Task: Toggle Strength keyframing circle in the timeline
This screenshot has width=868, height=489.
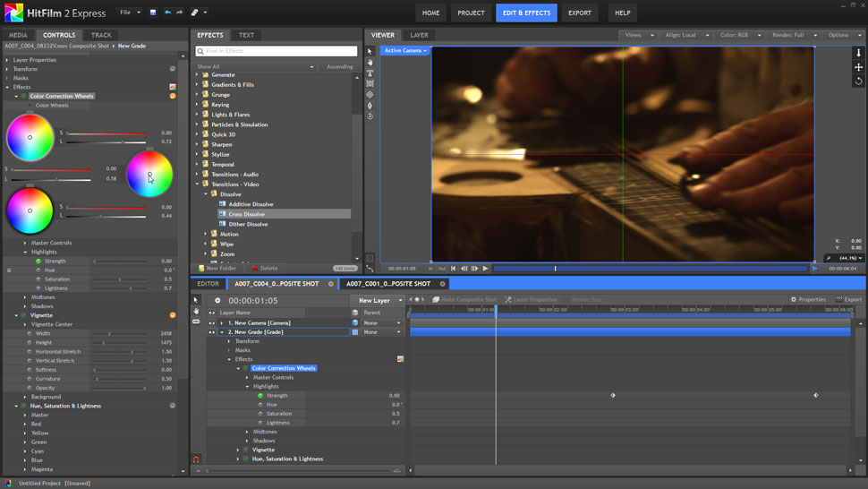Action: click(x=260, y=395)
